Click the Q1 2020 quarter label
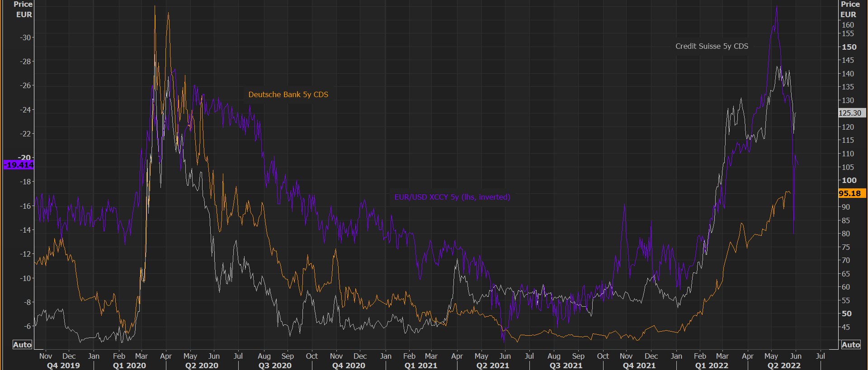868x370 pixels. pyautogui.click(x=129, y=365)
